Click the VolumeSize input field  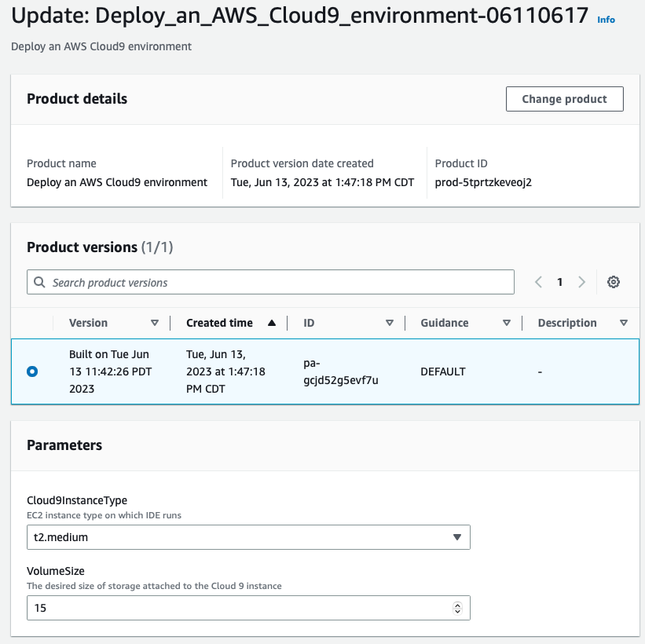248,608
